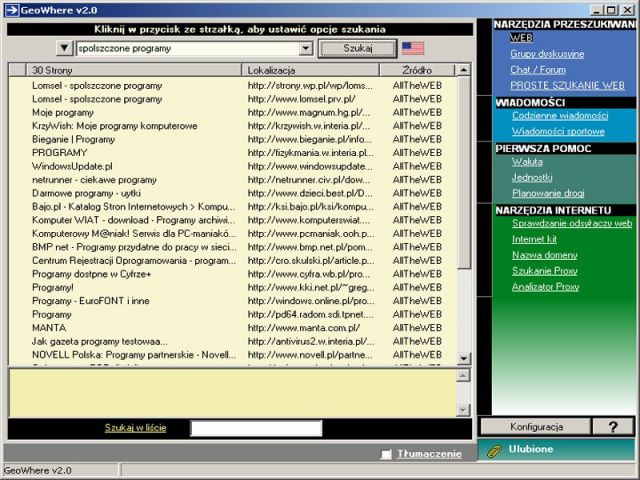Open Internet kit tool

pyautogui.click(x=534, y=239)
